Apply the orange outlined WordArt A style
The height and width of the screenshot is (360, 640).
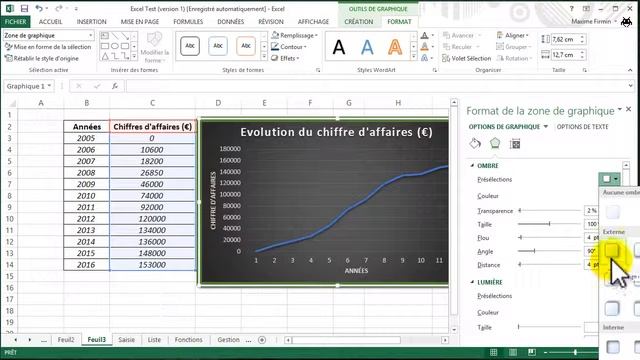tap(395, 47)
